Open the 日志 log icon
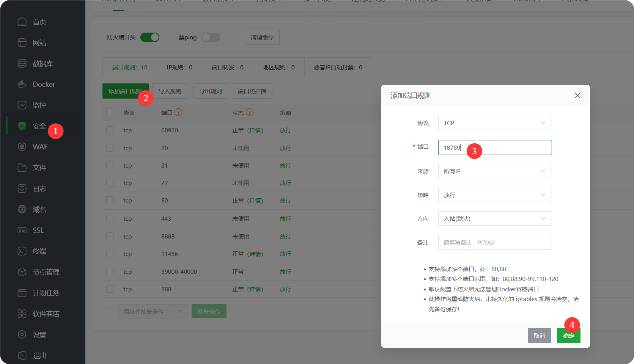The width and height of the screenshot is (634, 364). tap(22, 188)
